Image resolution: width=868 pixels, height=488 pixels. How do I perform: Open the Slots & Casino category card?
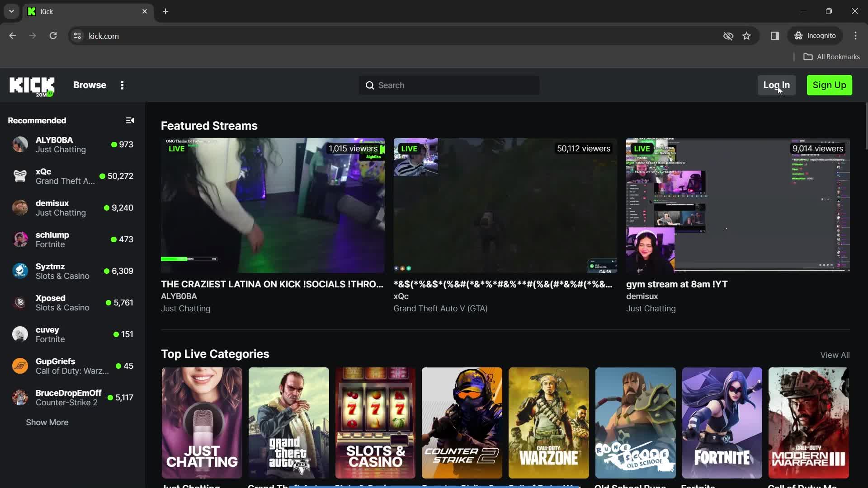coord(375,423)
